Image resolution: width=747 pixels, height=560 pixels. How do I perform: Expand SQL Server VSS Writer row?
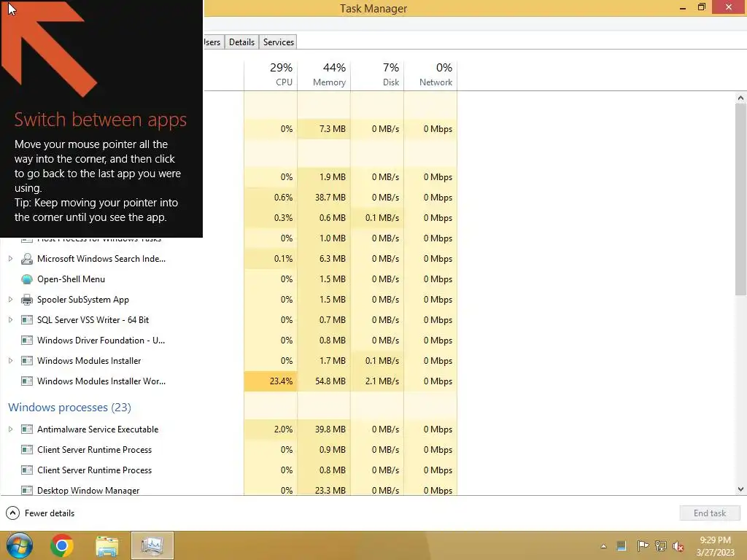pos(10,320)
